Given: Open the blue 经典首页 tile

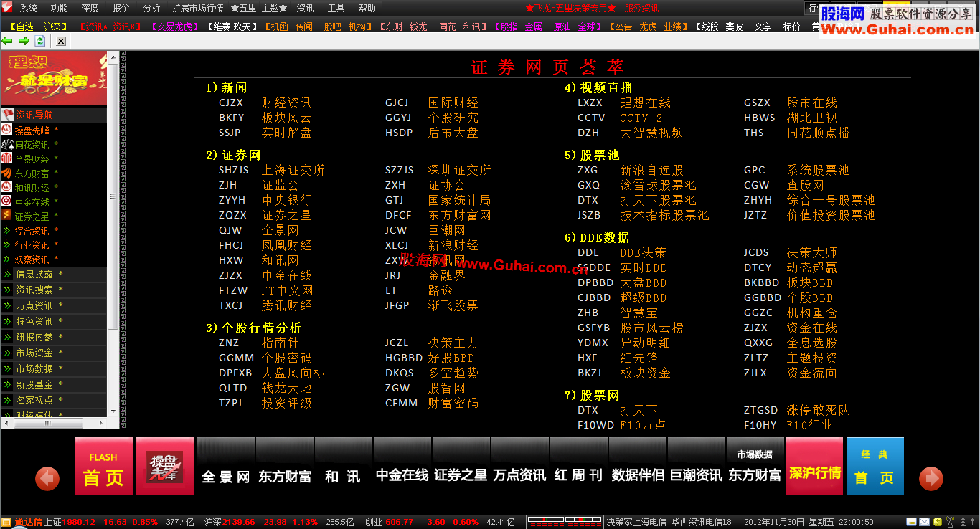Looking at the screenshot, I should pos(875,466).
